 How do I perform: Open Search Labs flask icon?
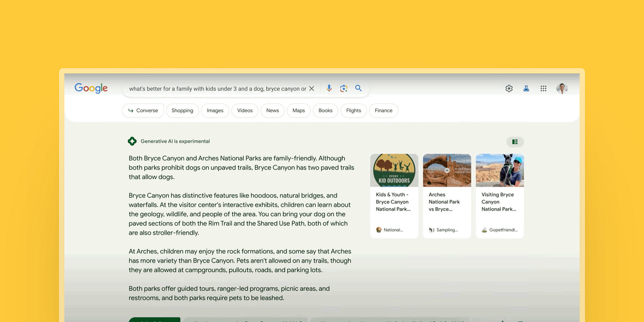tap(526, 88)
